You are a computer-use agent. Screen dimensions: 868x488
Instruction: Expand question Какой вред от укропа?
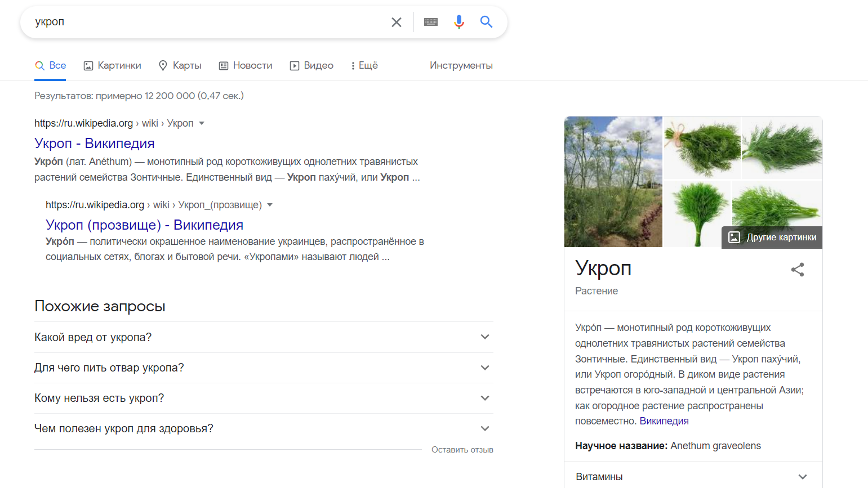(x=264, y=337)
